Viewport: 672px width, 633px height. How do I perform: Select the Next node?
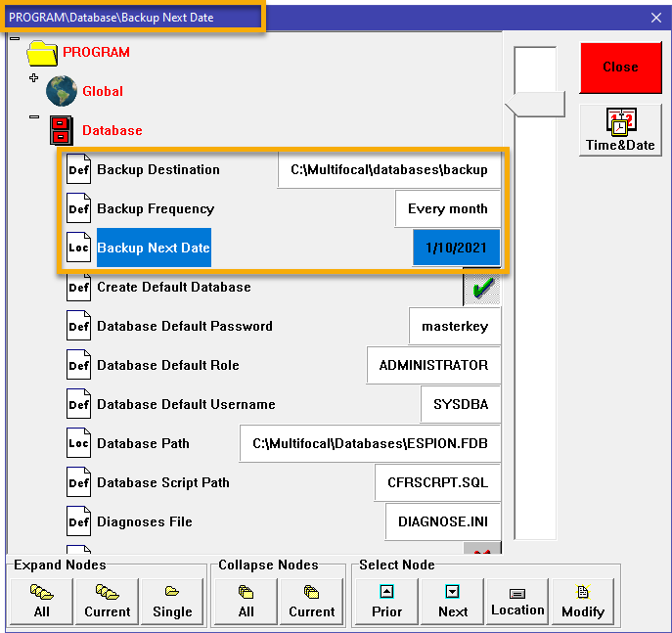coord(453,602)
